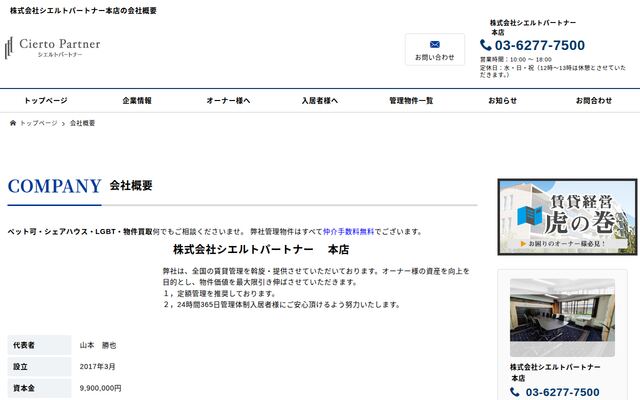Click the 仲介手数料無料 link
Screen dimensions: 640x400
pyautogui.click(x=349, y=231)
